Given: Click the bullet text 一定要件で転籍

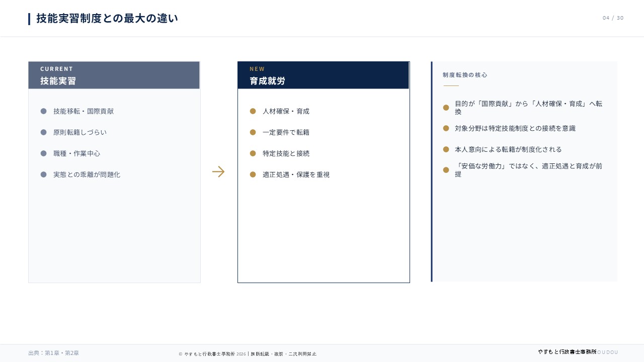Looking at the screenshot, I should (286, 132).
